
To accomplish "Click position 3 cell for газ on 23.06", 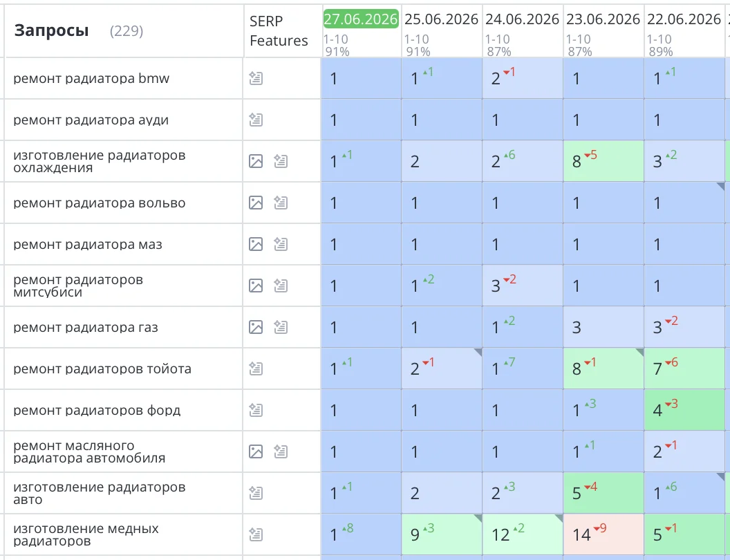I will click(x=603, y=327).
